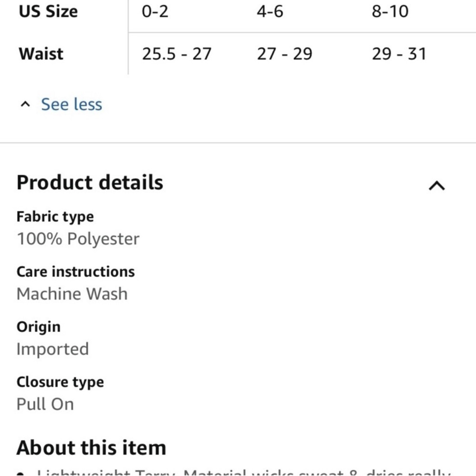Click the Fabric type label

[55, 217]
